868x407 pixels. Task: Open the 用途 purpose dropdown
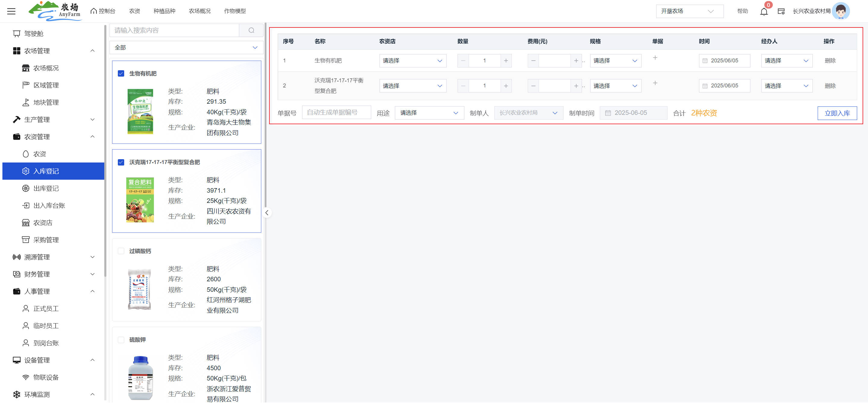coord(429,113)
